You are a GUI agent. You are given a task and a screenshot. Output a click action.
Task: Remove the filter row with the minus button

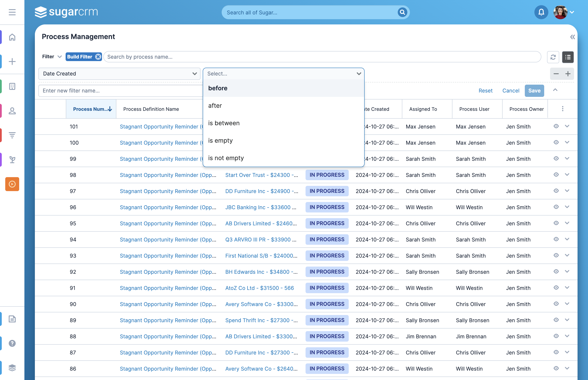point(556,74)
